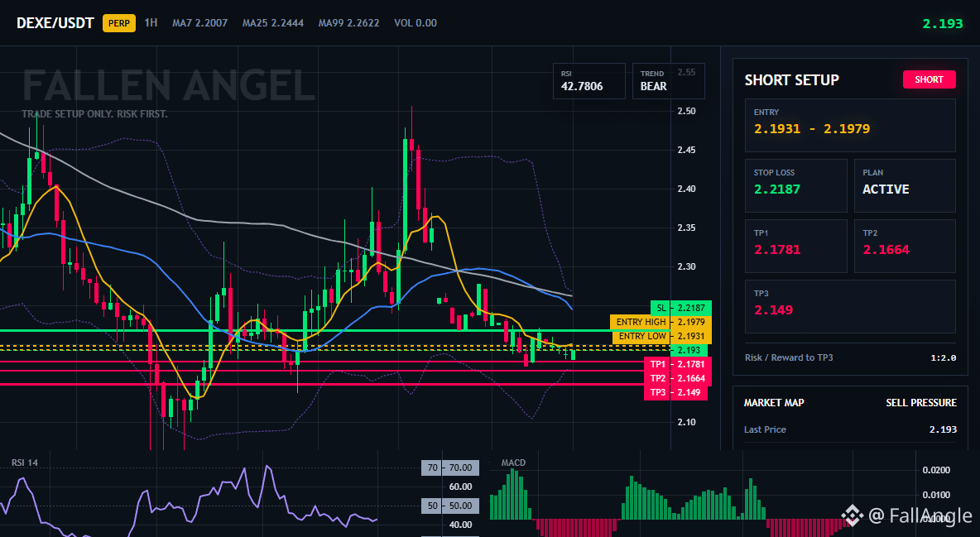Click the RSI 14 panel label
Image resolution: width=980 pixels, height=537 pixels.
coord(24,463)
